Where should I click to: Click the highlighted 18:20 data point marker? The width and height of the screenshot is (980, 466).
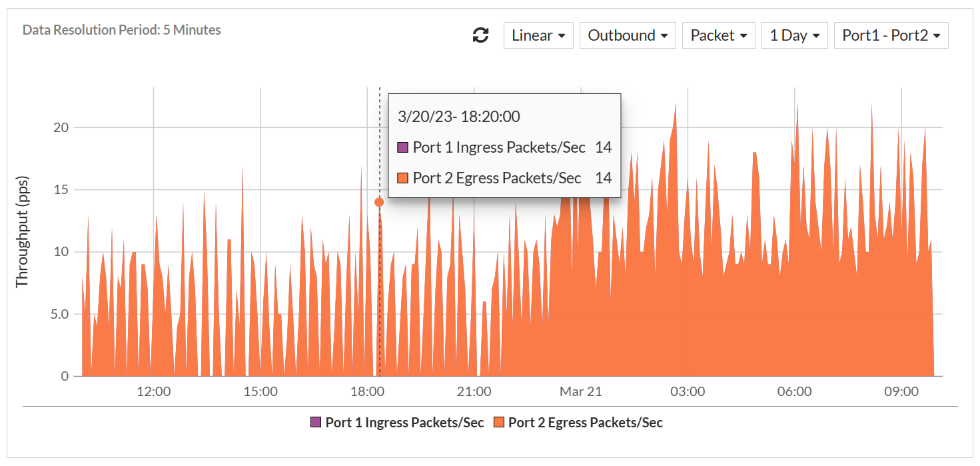click(378, 201)
